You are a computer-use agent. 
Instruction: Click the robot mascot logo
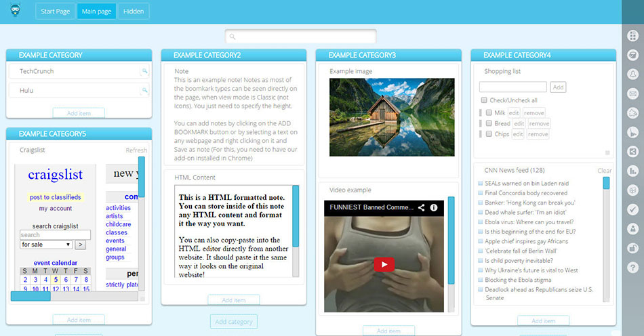point(15,10)
